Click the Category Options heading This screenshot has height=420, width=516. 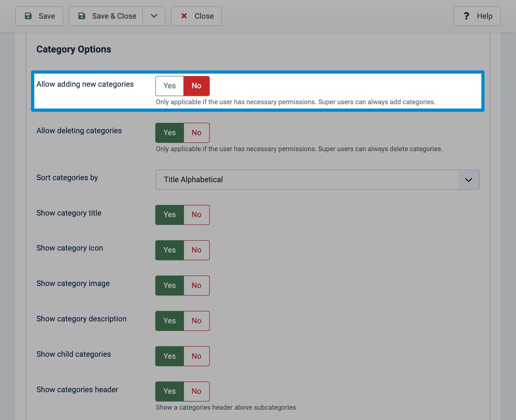coord(74,49)
